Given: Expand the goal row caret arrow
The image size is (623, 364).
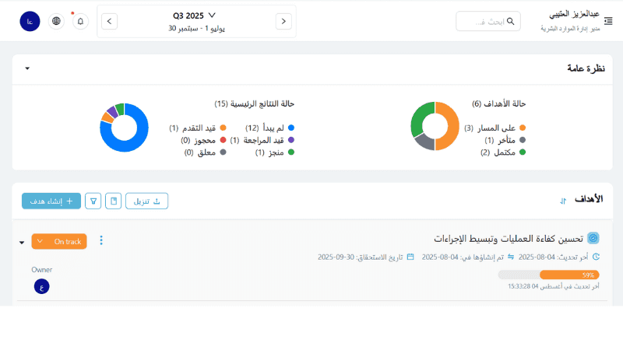Looking at the screenshot, I should (22, 242).
